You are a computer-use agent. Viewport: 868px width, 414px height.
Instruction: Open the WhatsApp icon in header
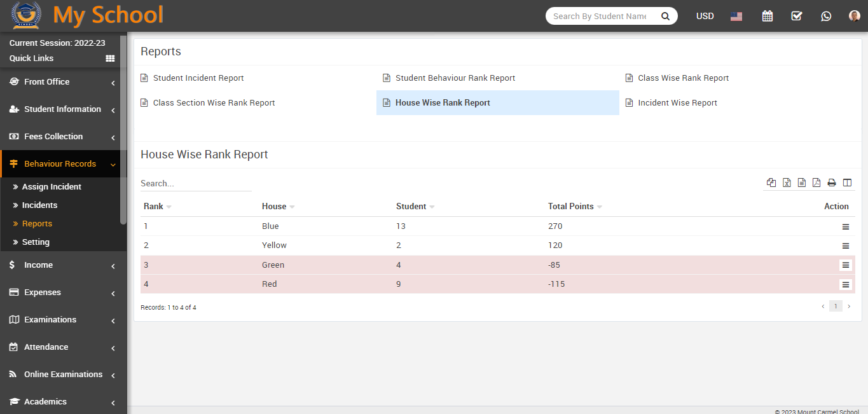(x=826, y=16)
